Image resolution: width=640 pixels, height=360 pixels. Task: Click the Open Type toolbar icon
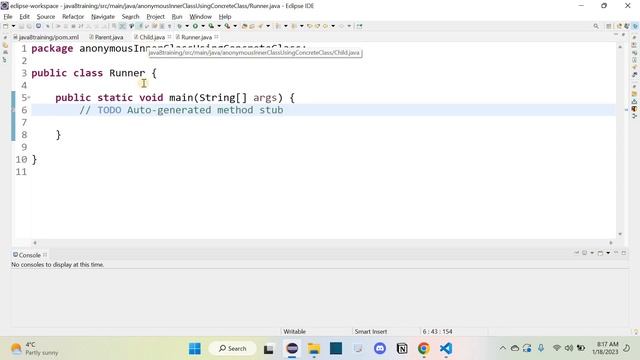click(244, 26)
